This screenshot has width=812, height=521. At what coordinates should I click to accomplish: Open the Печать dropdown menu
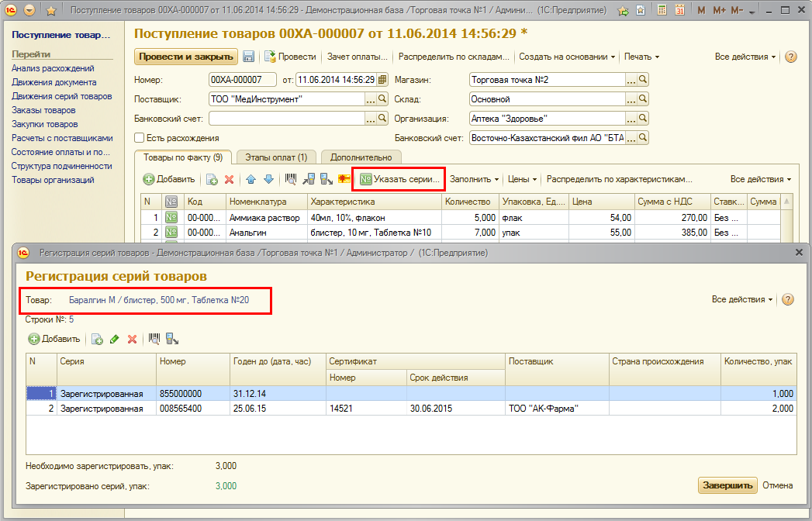[641, 57]
